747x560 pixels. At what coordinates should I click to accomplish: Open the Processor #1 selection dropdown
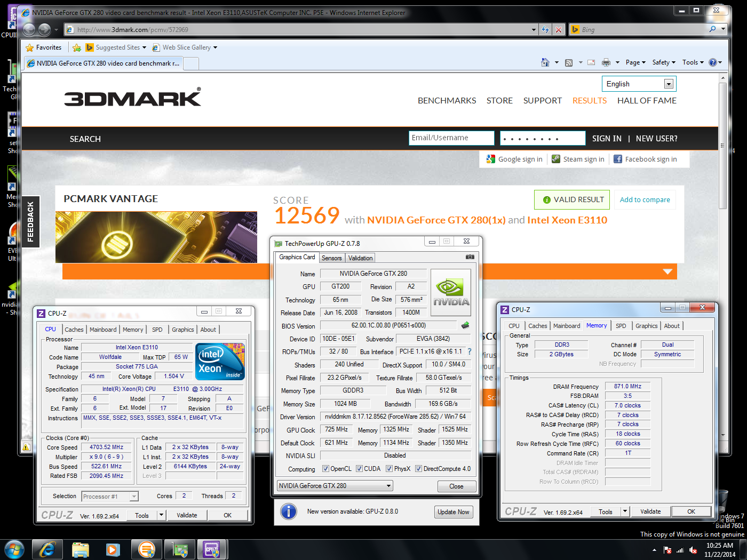point(110,497)
